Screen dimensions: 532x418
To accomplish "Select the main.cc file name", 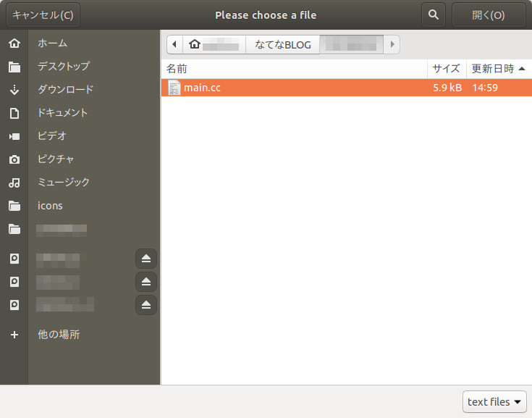I will [x=202, y=88].
